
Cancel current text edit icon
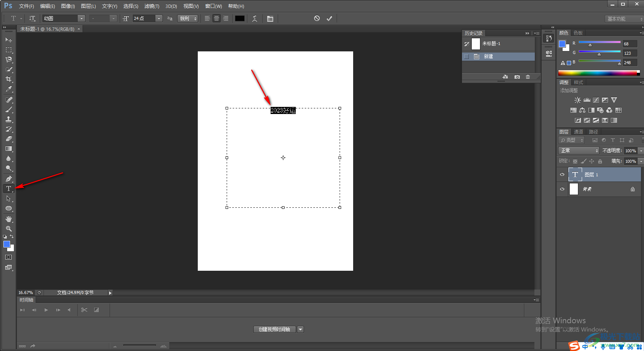tap(317, 18)
